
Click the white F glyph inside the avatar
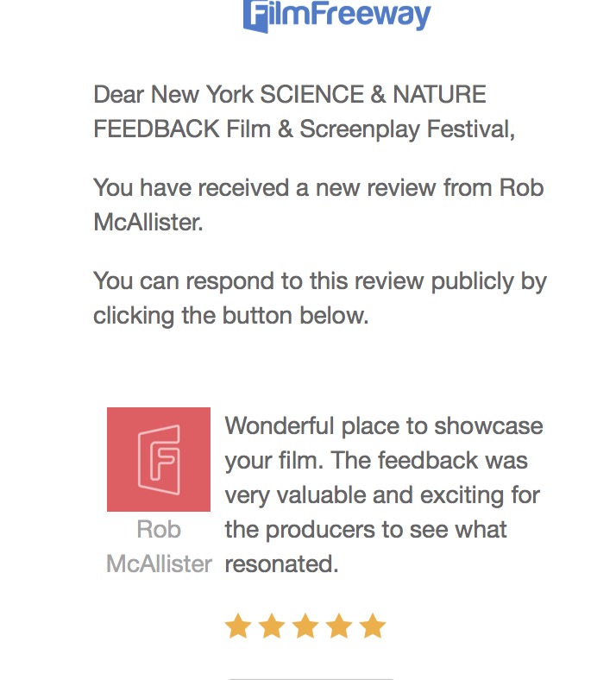(159, 459)
